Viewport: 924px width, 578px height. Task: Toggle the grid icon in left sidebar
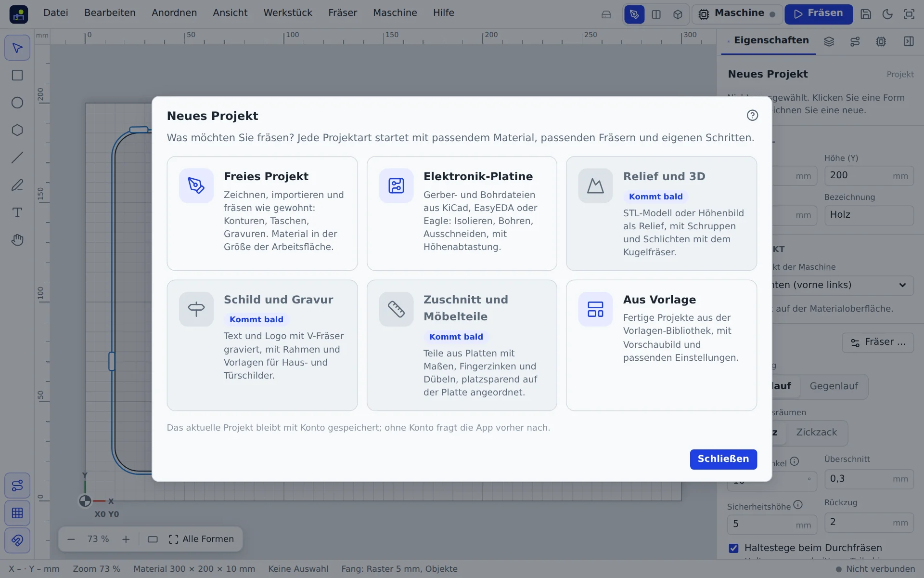[17, 513]
